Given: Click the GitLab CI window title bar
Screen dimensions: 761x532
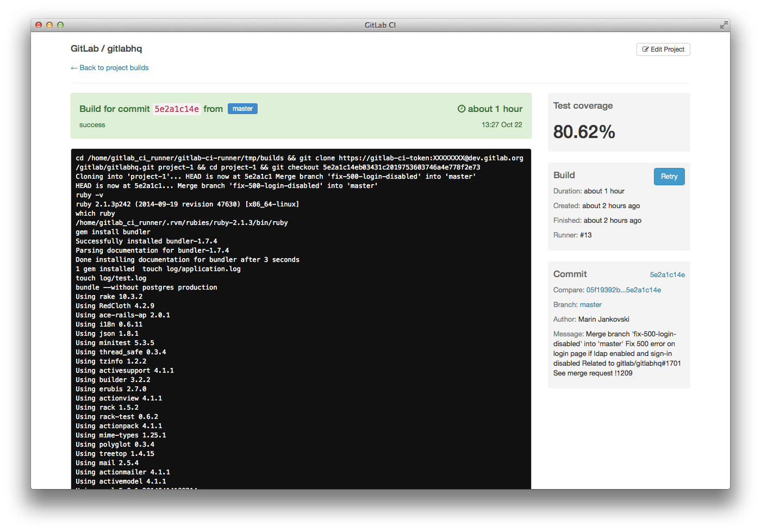Looking at the screenshot, I should pos(380,25).
